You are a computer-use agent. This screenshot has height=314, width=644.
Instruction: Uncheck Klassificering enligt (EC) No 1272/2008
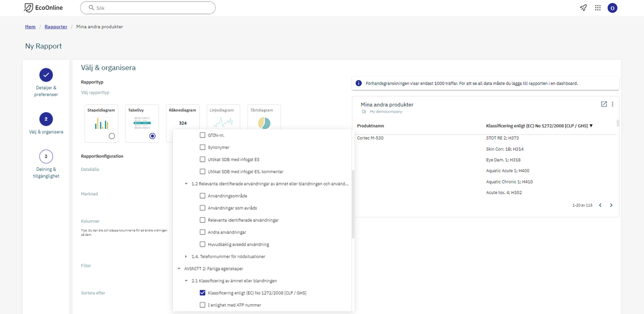click(203, 293)
